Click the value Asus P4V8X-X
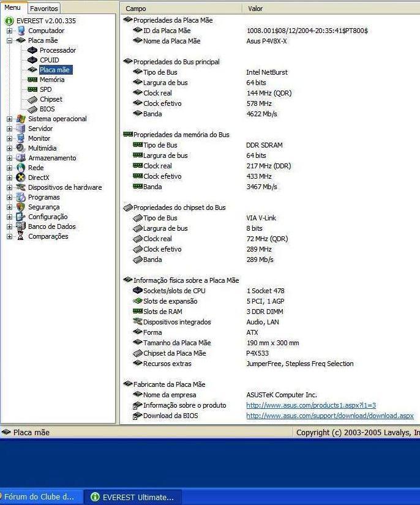The width and height of the screenshot is (420, 505). 266,41
